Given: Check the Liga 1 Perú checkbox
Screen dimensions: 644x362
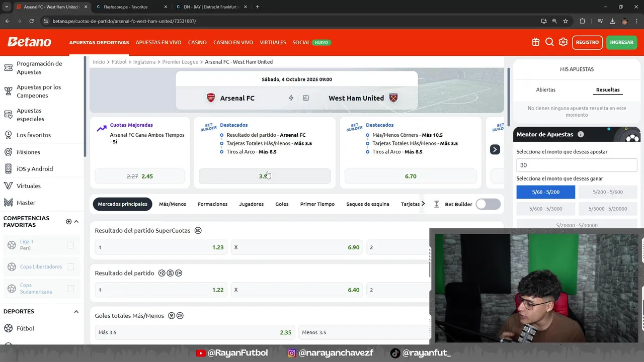Looking at the screenshot, I should click(70, 245).
